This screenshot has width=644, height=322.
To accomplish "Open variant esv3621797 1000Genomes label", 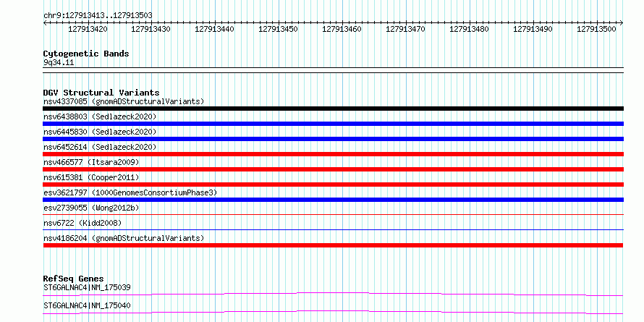I will pos(130,192).
